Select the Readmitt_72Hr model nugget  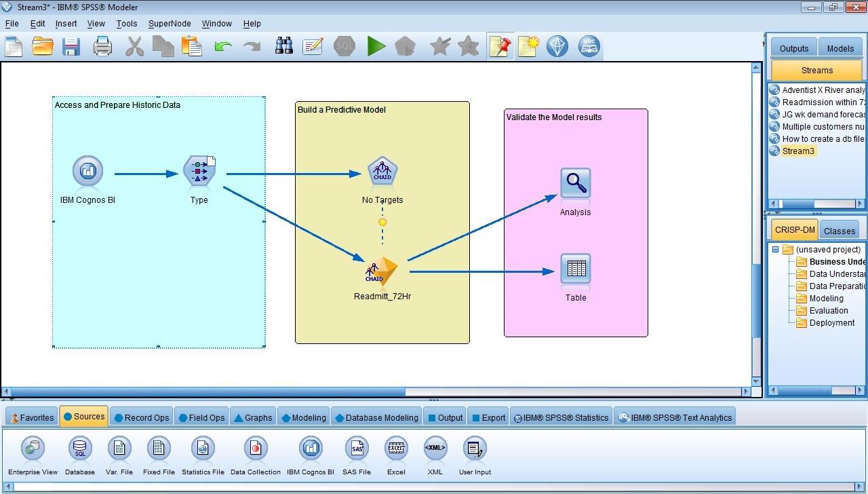pyautogui.click(x=382, y=272)
